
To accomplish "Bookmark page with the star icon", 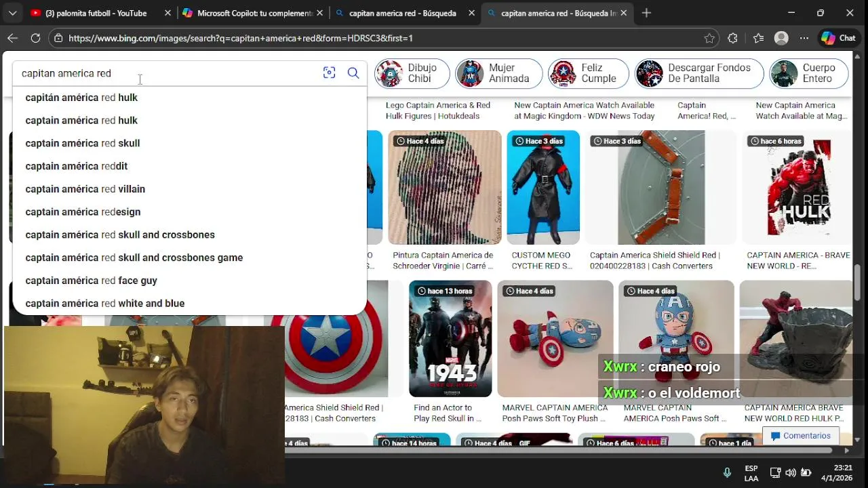I will click(x=709, y=39).
